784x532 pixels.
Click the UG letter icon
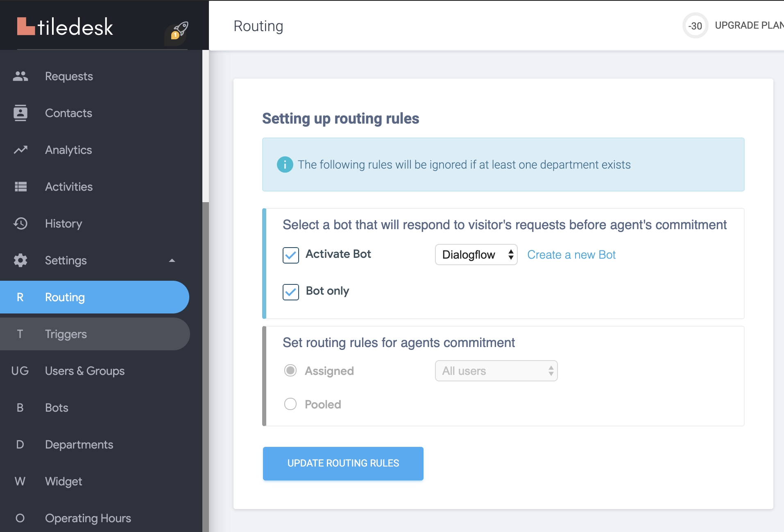pos(20,371)
